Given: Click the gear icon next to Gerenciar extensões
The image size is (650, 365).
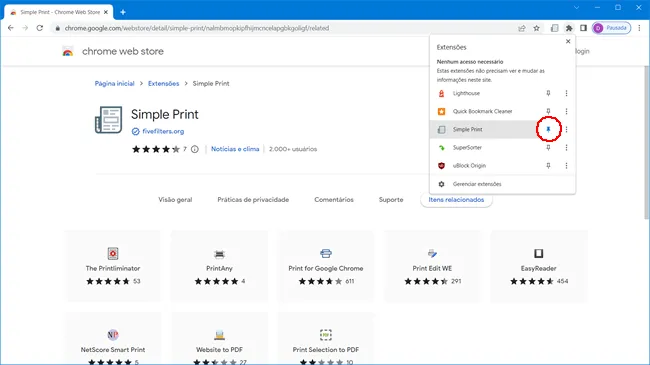Looking at the screenshot, I should coord(441,184).
